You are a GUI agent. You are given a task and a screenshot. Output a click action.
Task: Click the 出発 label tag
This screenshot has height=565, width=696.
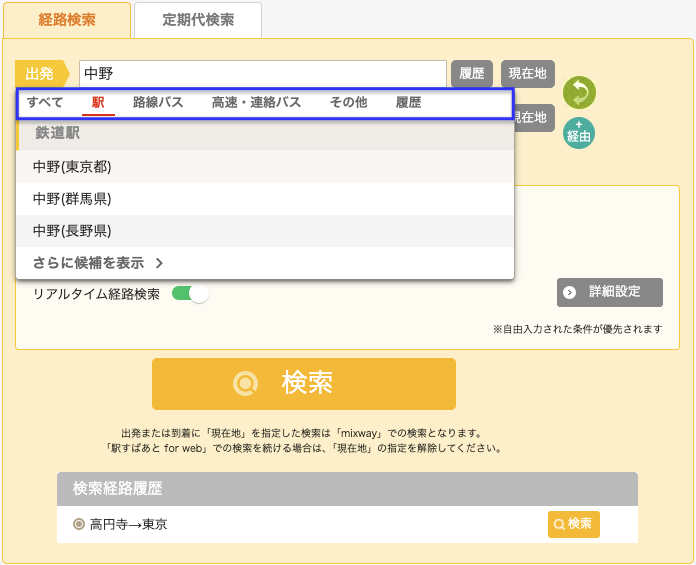pyautogui.click(x=42, y=74)
